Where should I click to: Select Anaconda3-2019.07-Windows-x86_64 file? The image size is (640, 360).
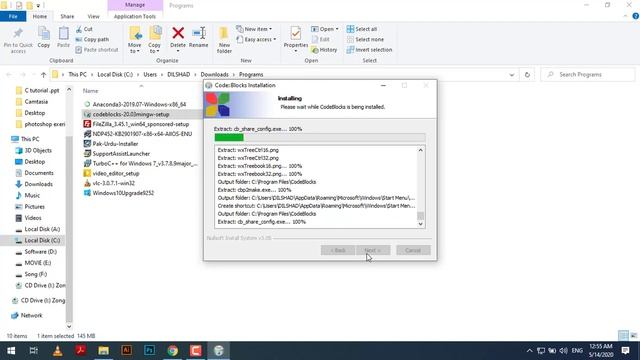(139, 104)
